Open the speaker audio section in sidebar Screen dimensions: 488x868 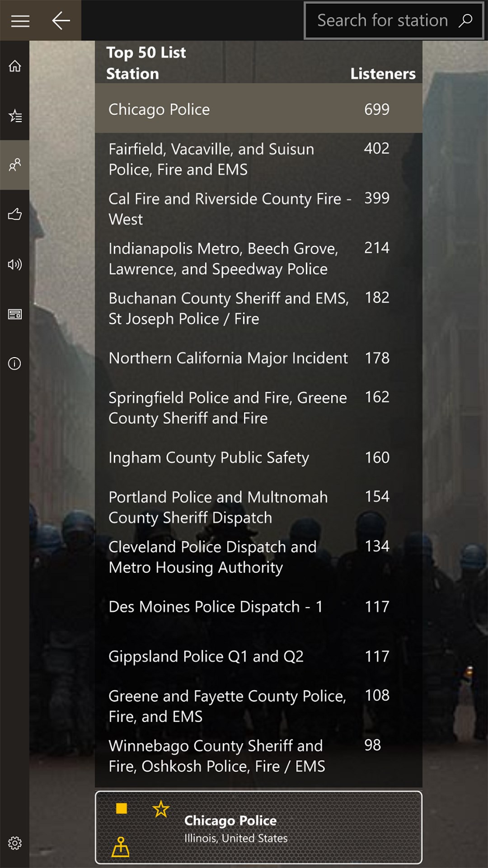click(x=15, y=264)
